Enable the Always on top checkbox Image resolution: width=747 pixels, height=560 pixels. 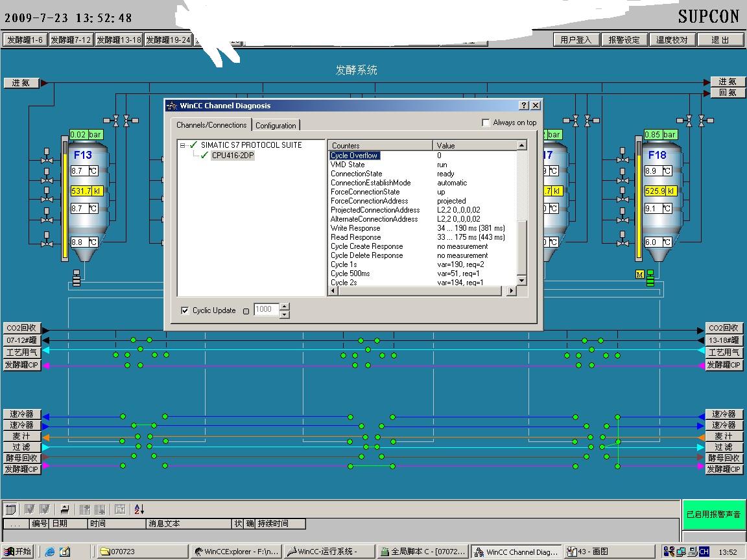(x=486, y=123)
